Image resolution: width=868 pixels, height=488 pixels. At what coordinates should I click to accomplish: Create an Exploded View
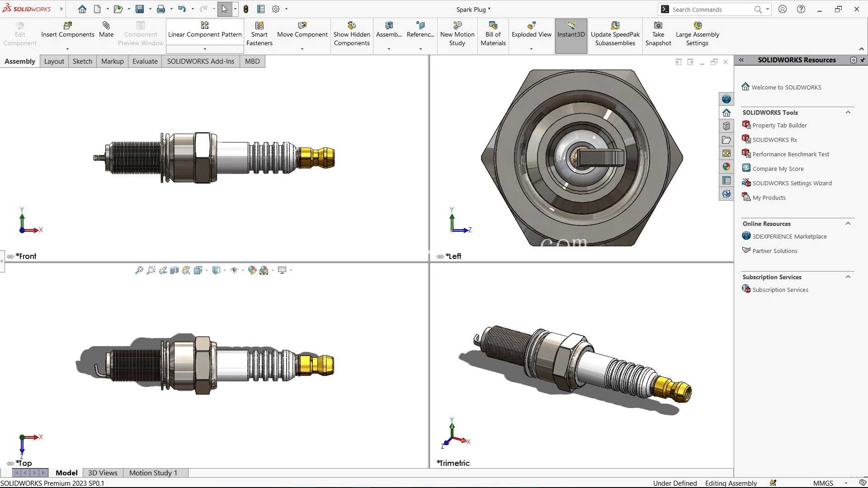531,30
